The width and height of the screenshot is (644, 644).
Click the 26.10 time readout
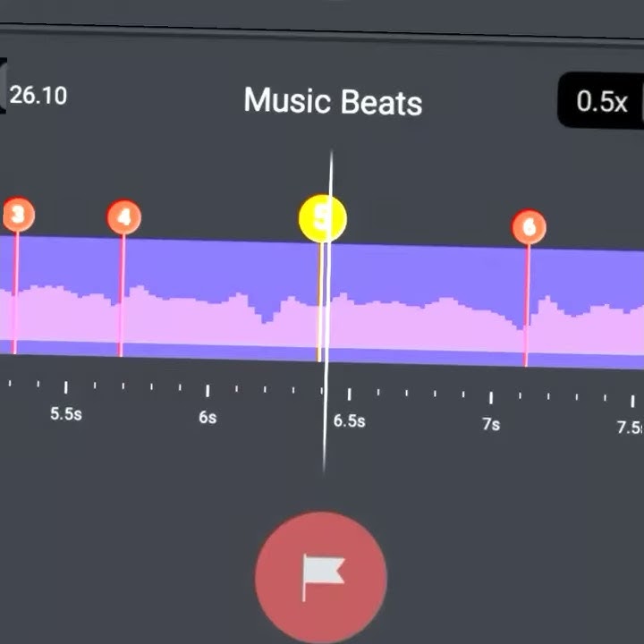tap(38, 96)
